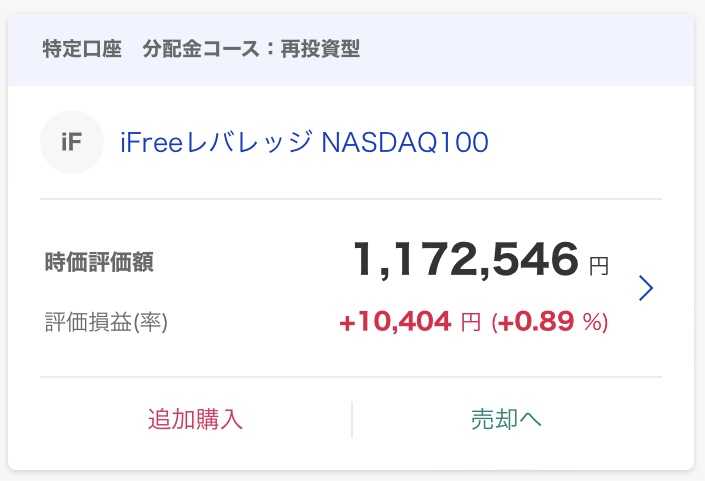705x481 pixels.
Task: Click the 円 unit beside +10,404
Action: [x=471, y=322]
